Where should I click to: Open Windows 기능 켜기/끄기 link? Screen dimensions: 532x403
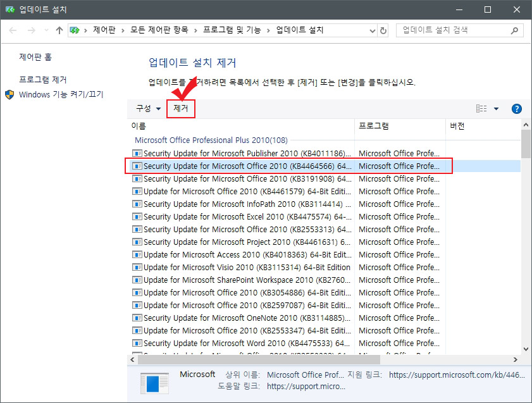(61, 94)
